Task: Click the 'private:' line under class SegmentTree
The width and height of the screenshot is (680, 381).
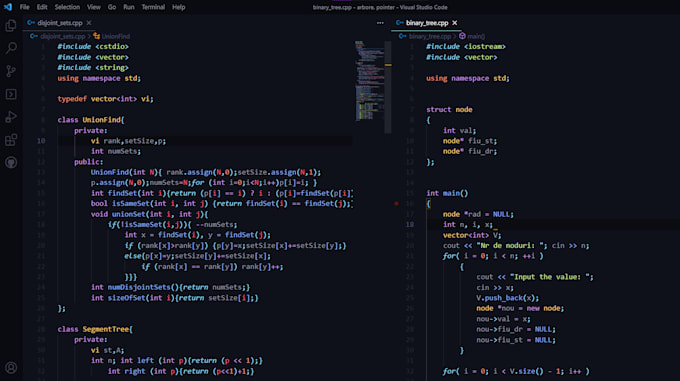Action: 91,339
